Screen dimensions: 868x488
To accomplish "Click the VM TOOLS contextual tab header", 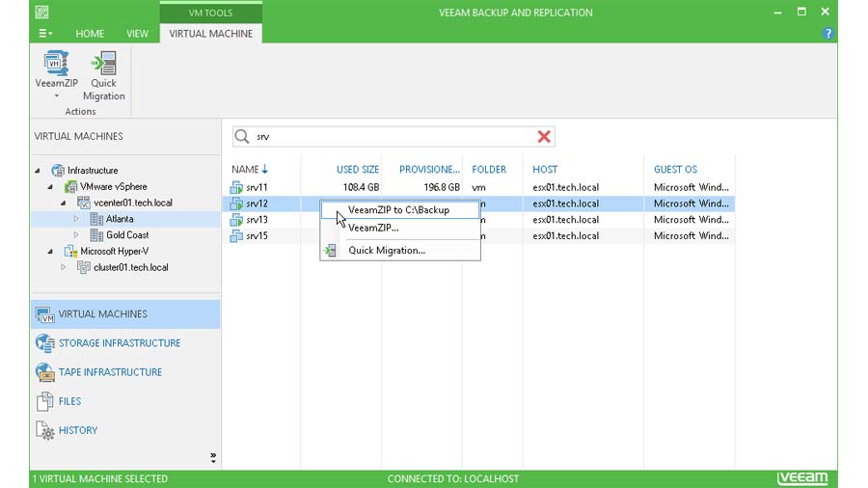I will [x=210, y=13].
